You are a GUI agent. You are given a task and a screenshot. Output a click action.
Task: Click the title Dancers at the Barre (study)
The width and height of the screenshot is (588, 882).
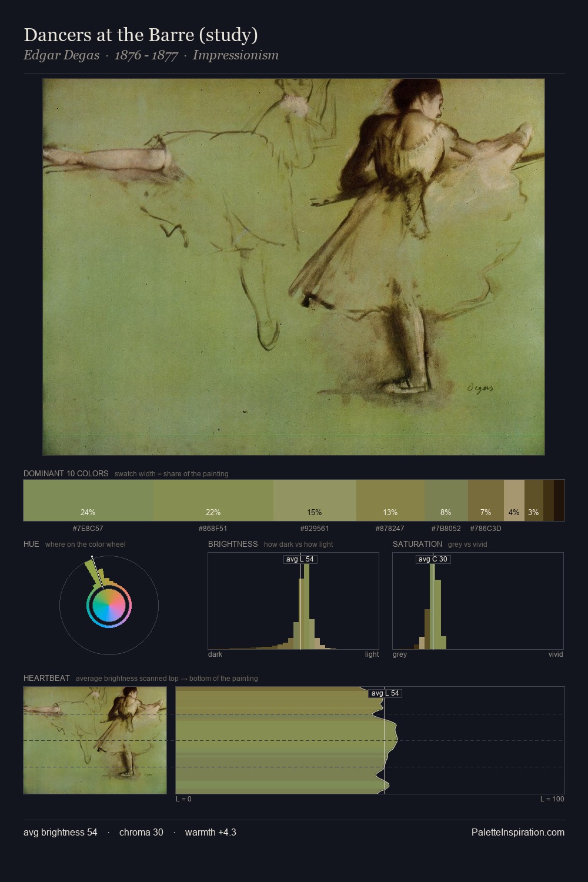141,35
